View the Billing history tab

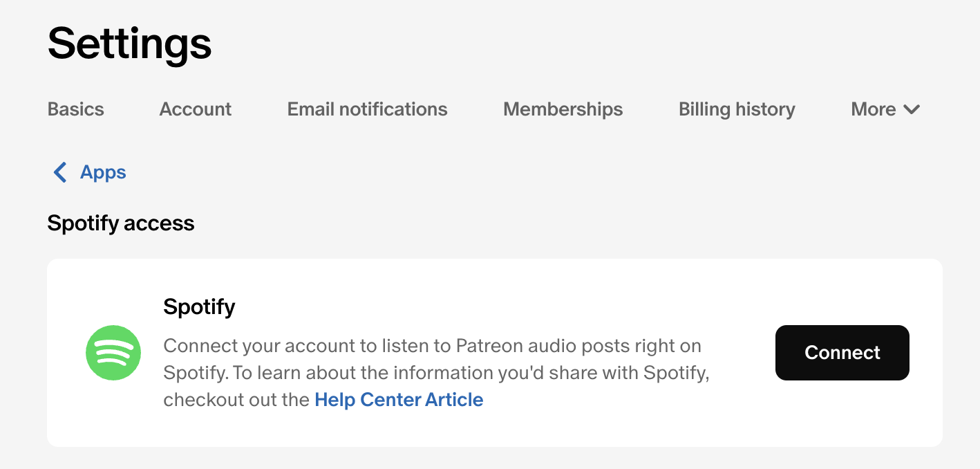(x=737, y=109)
